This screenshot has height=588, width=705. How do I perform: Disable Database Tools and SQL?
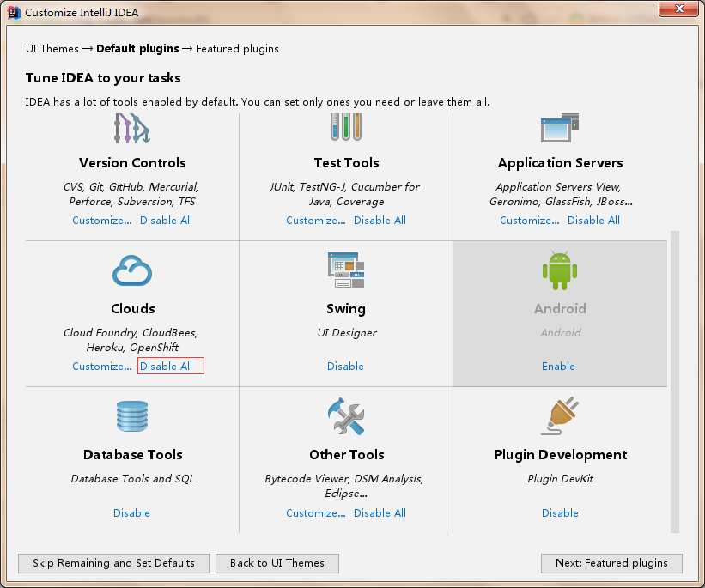click(x=131, y=513)
